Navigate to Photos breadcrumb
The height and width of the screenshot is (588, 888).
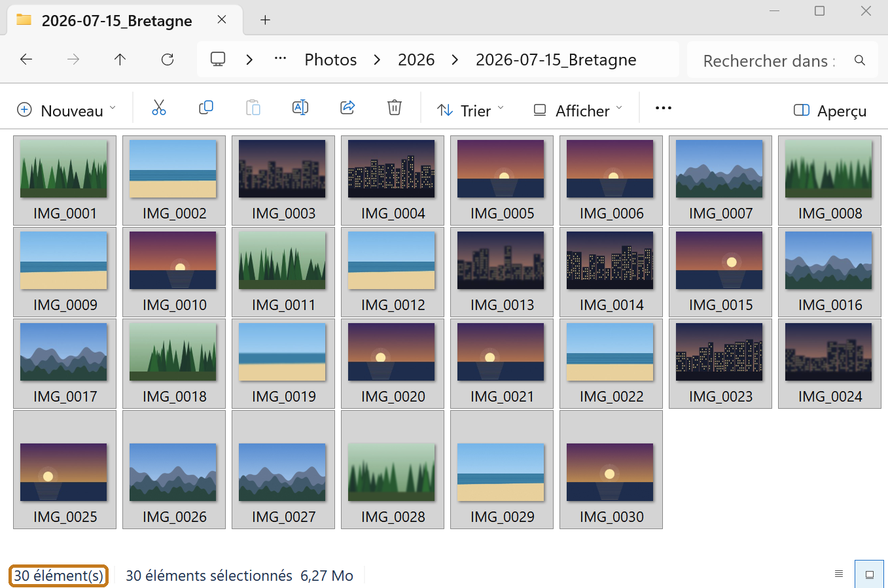point(331,60)
